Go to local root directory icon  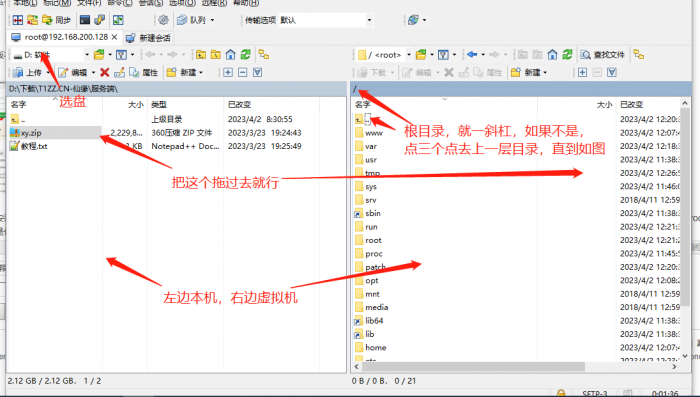pyautogui.click(x=216, y=55)
